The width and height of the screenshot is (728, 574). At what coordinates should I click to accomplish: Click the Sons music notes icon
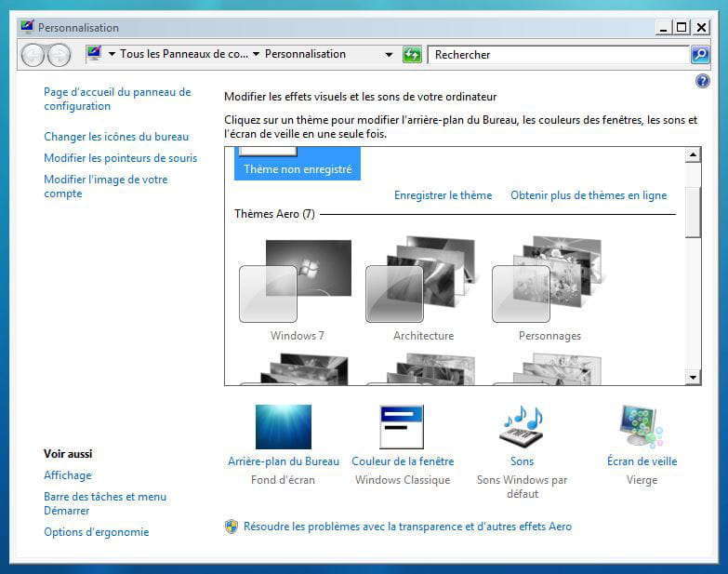pyautogui.click(x=523, y=426)
